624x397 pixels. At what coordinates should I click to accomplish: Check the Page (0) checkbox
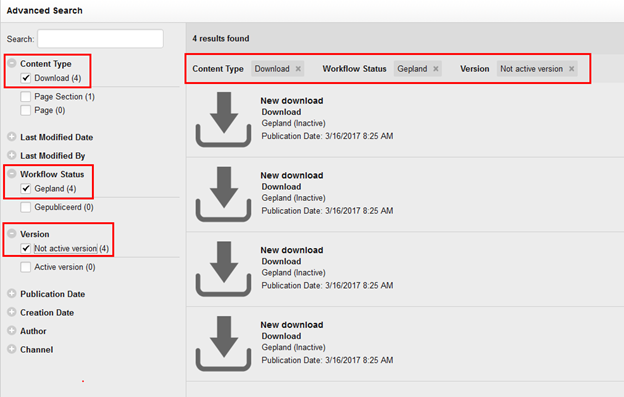click(x=26, y=110)
